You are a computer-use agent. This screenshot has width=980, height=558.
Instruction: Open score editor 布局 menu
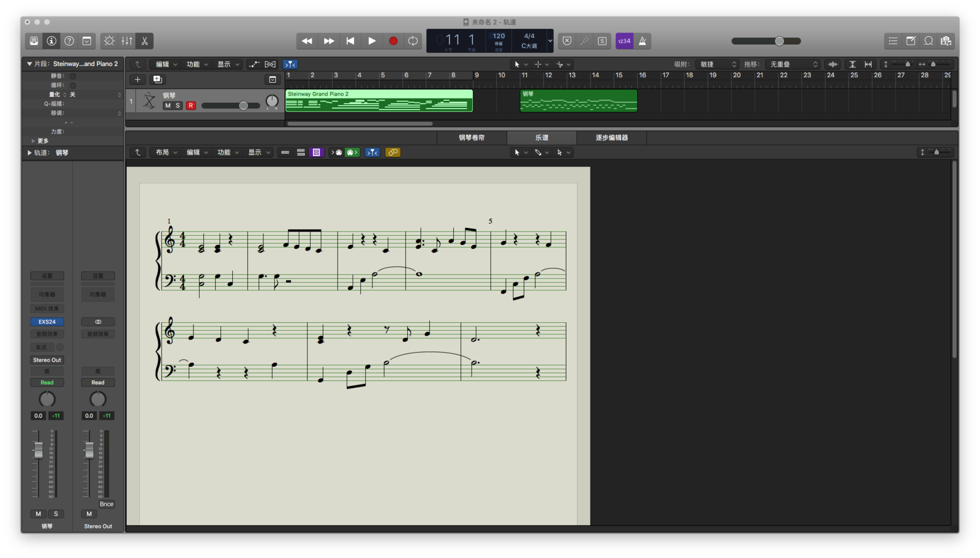(166, 153)
